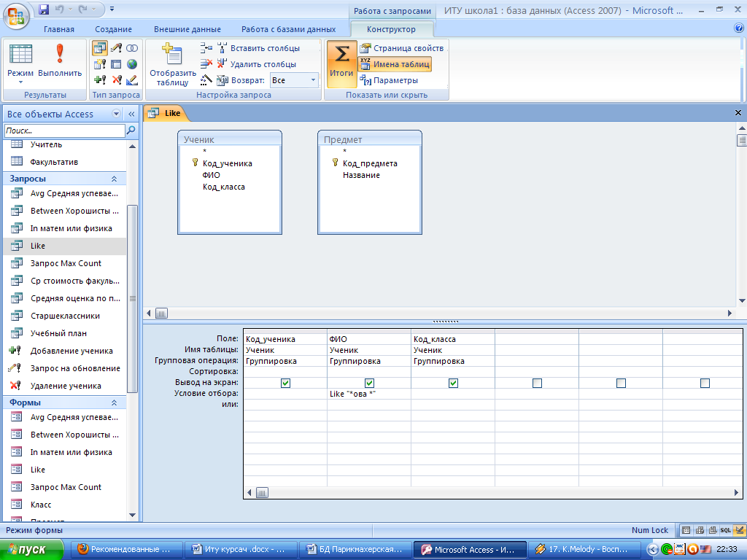Click the Параметры button
Image resolution: width=747 pixels, height=560 pixels.
tap(389, 80)
